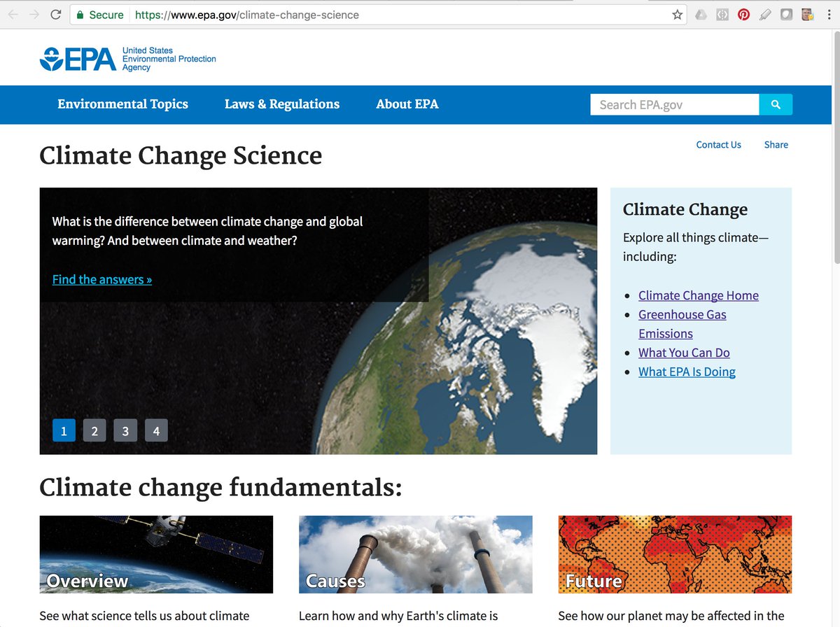
Task: Click the Share link
Action: coord(776,145)
